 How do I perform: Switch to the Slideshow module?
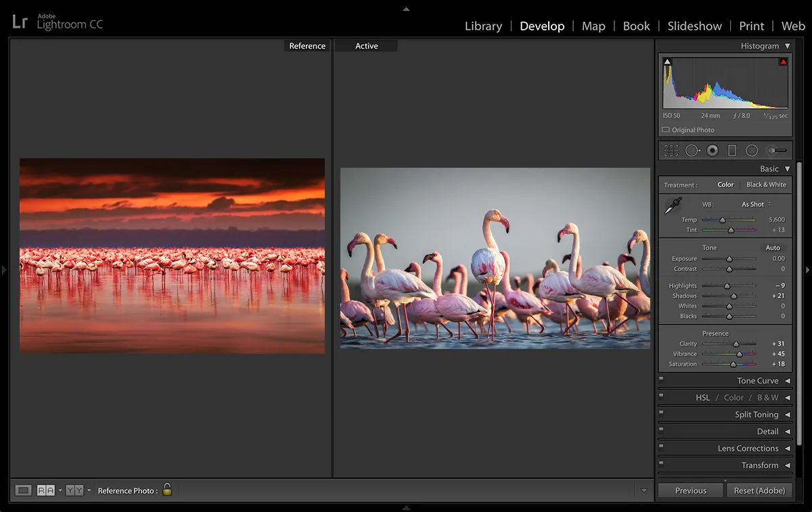(x=694, y=26)
